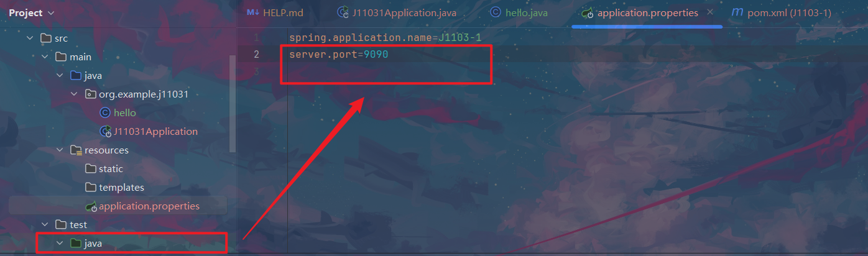Select the templates folder in tree
Screen dimensions: 868x256
(x=121, y=187)
